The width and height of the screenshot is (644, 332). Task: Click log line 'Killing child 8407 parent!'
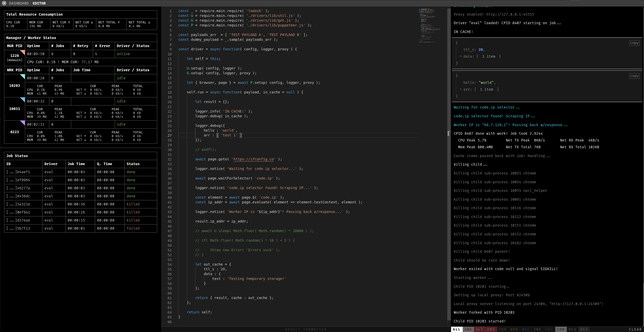(482, 251)
